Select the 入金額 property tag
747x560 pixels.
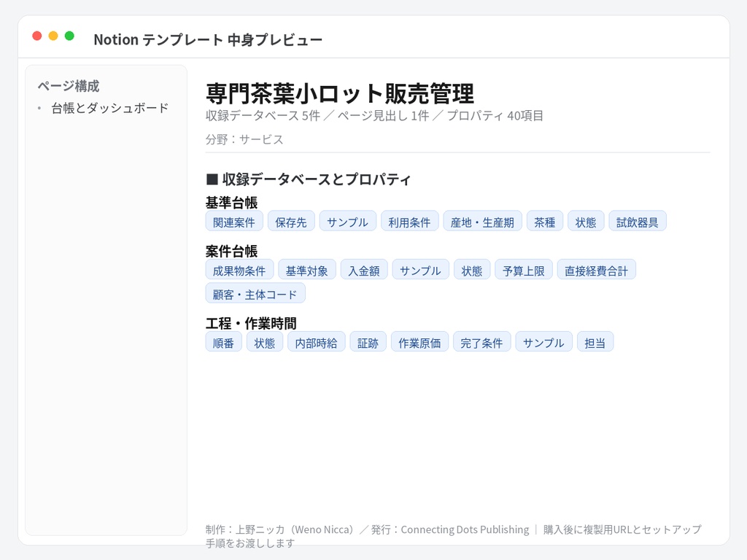coord(364,270)
